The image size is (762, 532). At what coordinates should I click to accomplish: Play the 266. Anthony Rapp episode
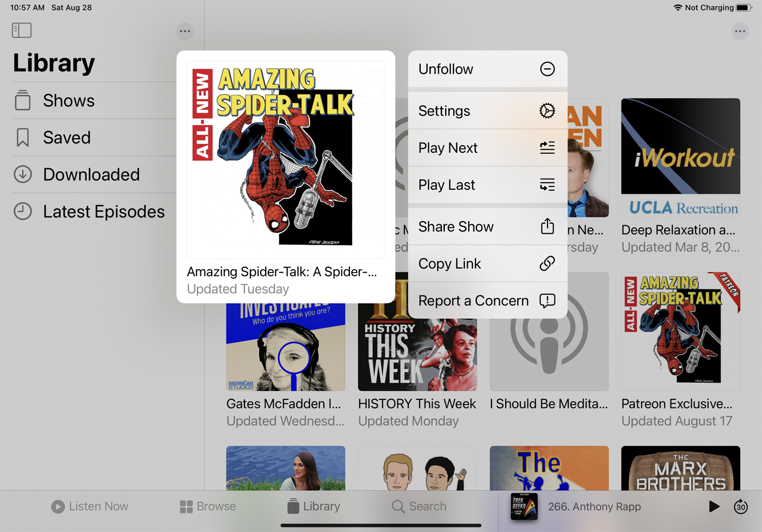pos(714,506)
